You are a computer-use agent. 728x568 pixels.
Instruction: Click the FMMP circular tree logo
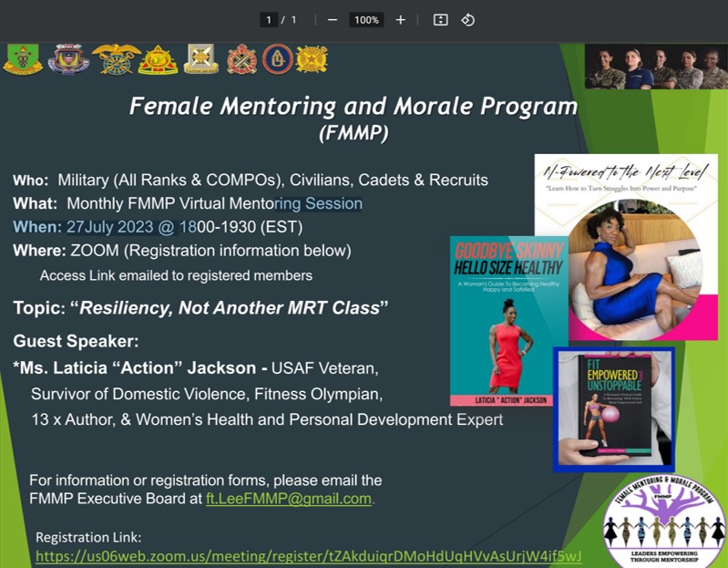pyautogui.click(x=664, y=522)
